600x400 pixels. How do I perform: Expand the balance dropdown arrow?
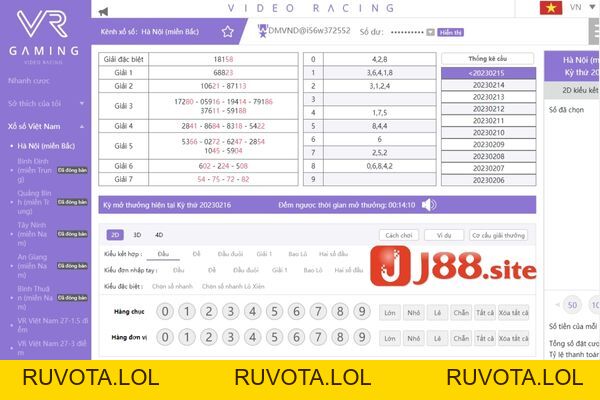pyautogui.click(x=430, y=32)
